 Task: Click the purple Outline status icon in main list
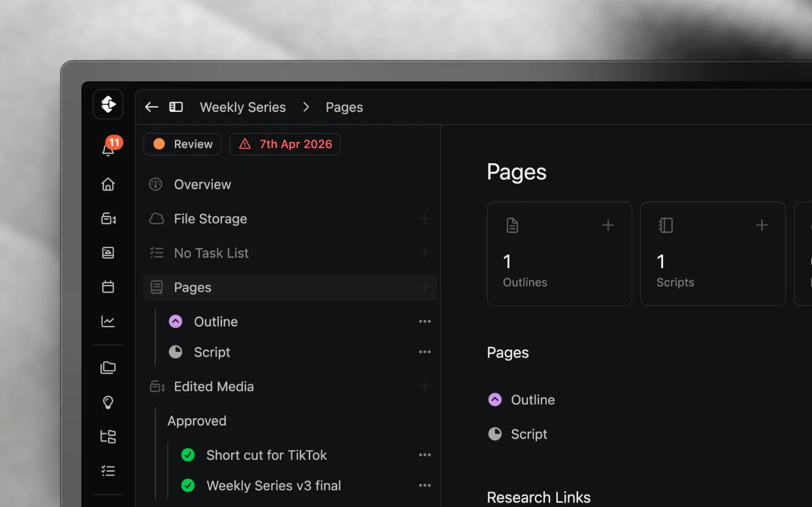click(x=495, y=399)
